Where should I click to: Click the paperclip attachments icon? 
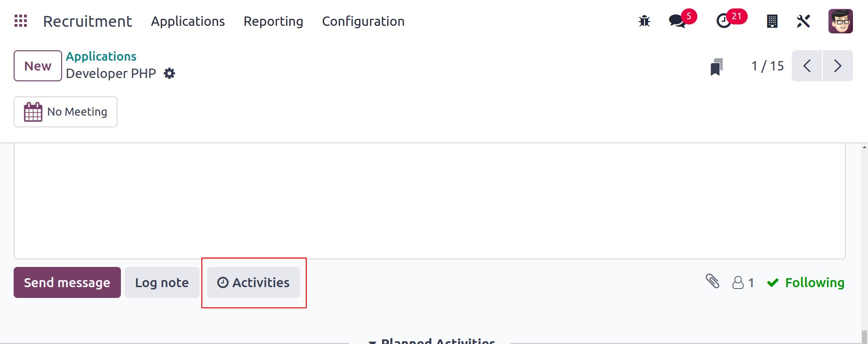(x=713, y=281)
